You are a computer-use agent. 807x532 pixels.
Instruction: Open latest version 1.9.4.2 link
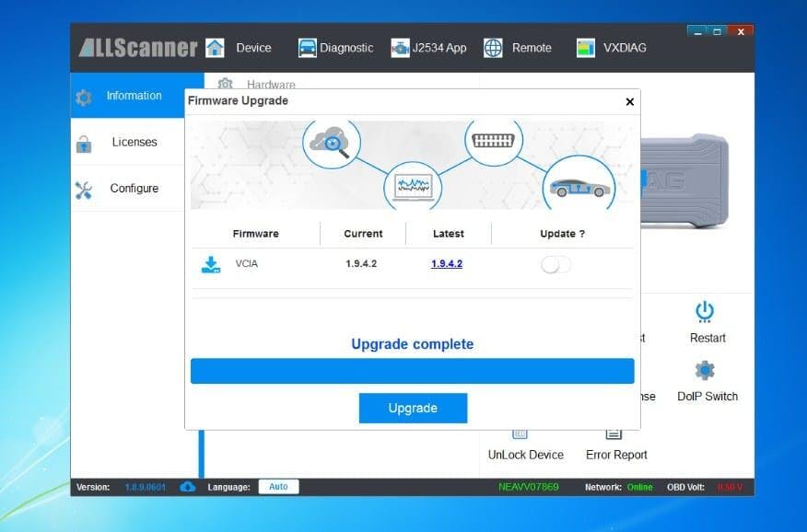447,263
